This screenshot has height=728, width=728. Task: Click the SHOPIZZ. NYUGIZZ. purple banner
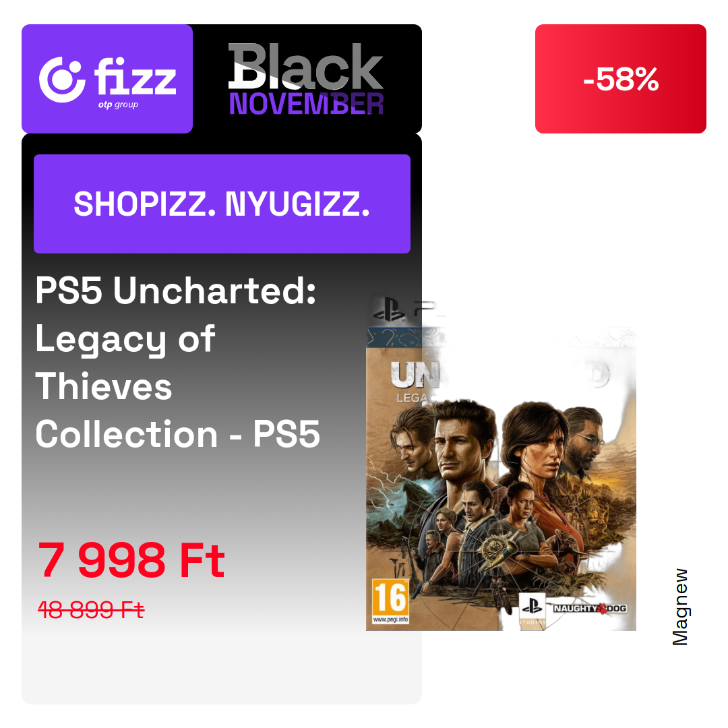(x=222, y=204)
